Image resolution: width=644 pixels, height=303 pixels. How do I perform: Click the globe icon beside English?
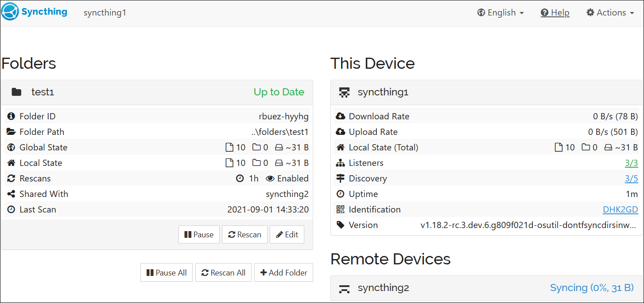pos(481,13)
